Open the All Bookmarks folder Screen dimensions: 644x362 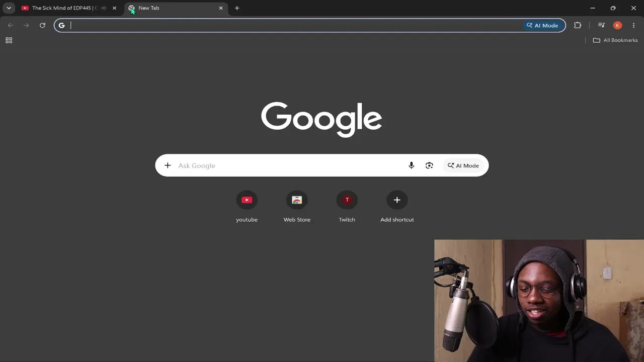coord(615,40)
